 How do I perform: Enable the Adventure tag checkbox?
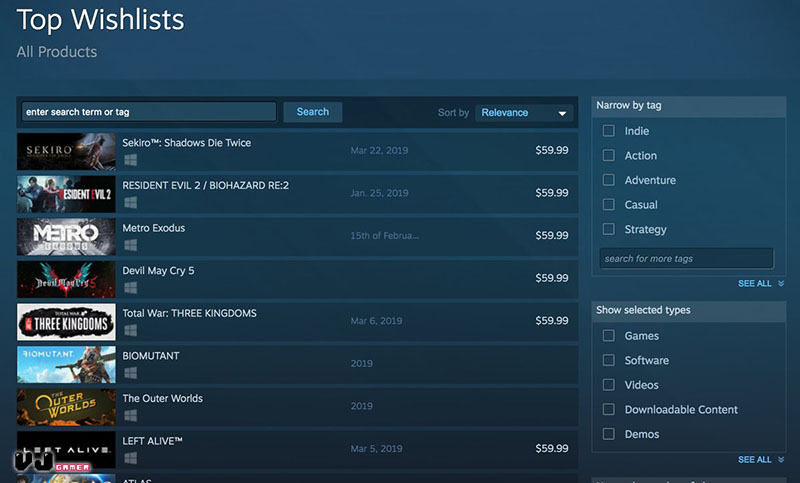click(x=609, y=180)
